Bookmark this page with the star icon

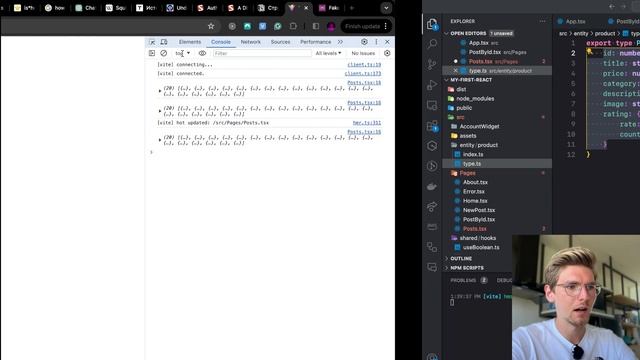pyautogui.click(x=211, y=26)
